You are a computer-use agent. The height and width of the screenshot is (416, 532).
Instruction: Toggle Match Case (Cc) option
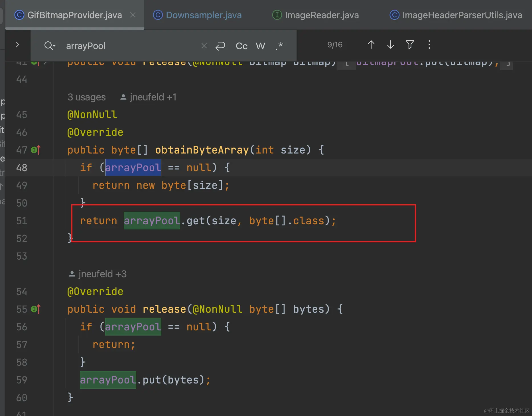click(x=241, y=46)
